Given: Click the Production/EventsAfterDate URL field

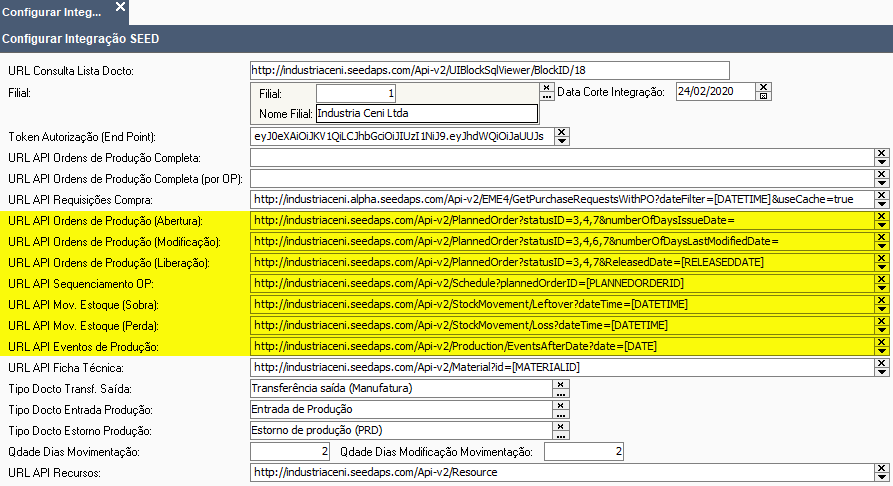Looking at the screenshot, I should click(562, 346).
